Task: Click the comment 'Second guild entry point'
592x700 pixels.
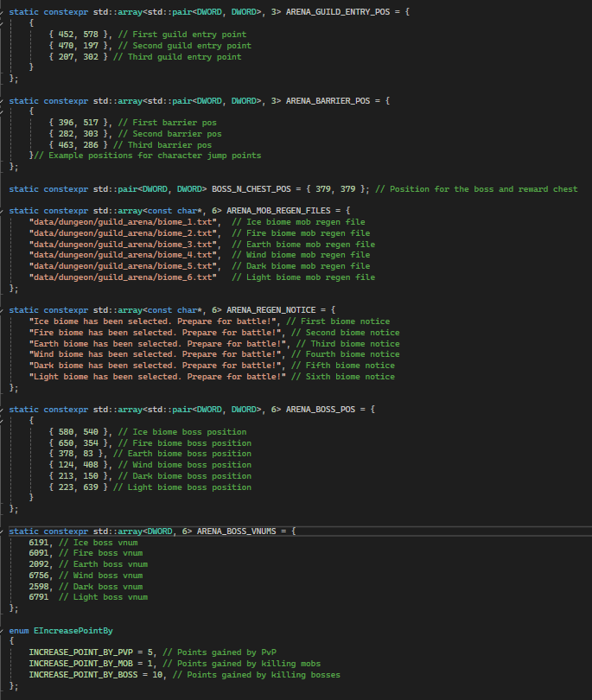Action: click(184, 46)
